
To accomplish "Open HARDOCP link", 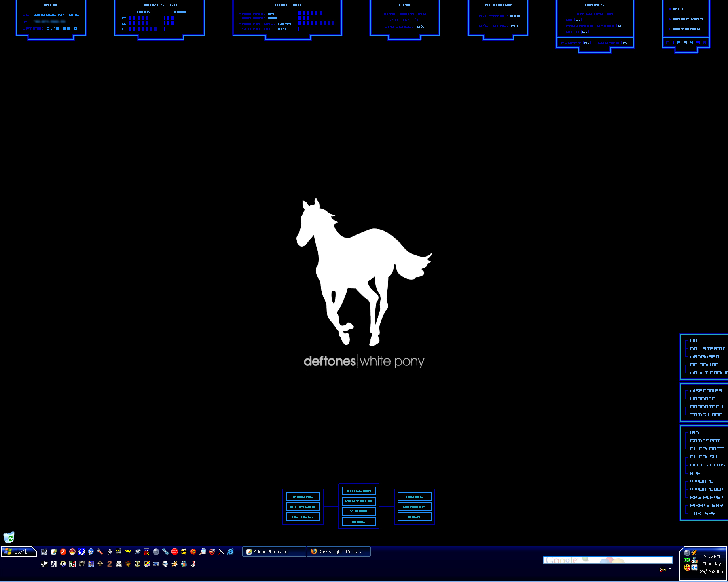I will pos(703,399).
